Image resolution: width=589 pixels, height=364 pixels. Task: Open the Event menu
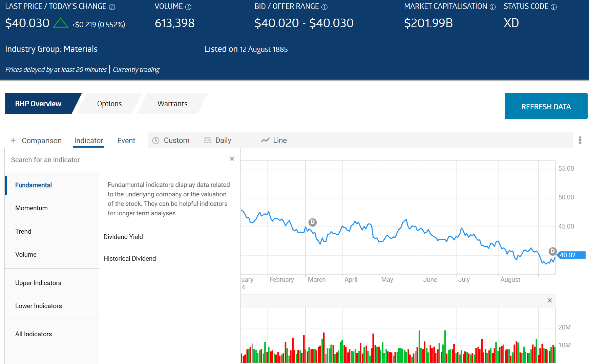coord(126,141)
